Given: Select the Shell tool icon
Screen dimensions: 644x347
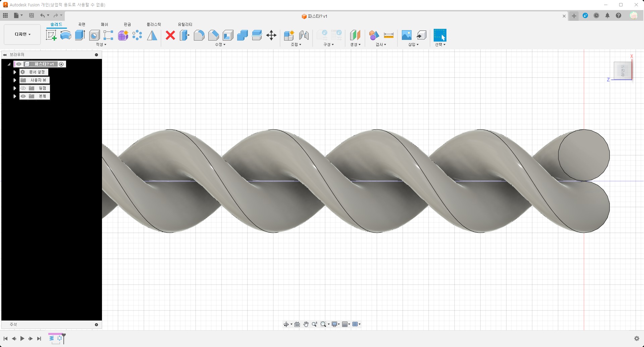Looking at the screenshot, I should click(228, 35).
